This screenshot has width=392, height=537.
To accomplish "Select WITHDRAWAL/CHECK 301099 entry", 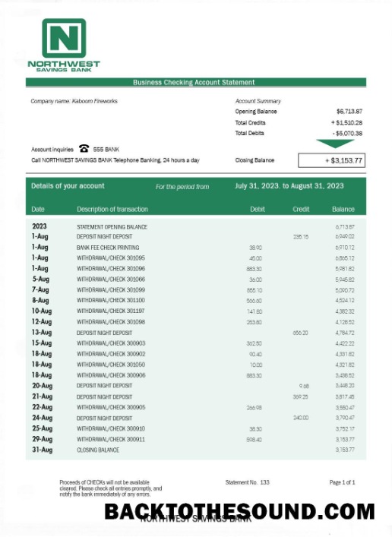I will [111, 290].
